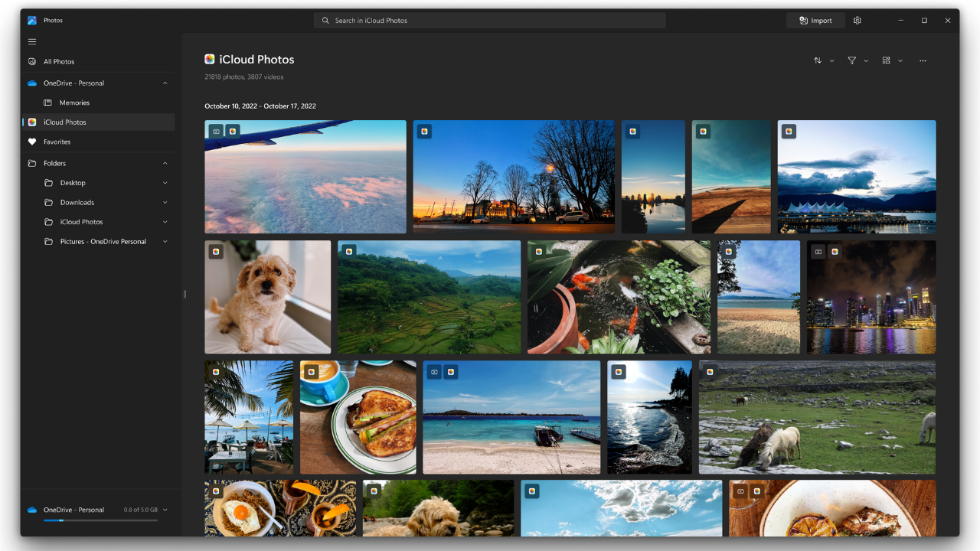Click the Memories icon

point(47,103)
